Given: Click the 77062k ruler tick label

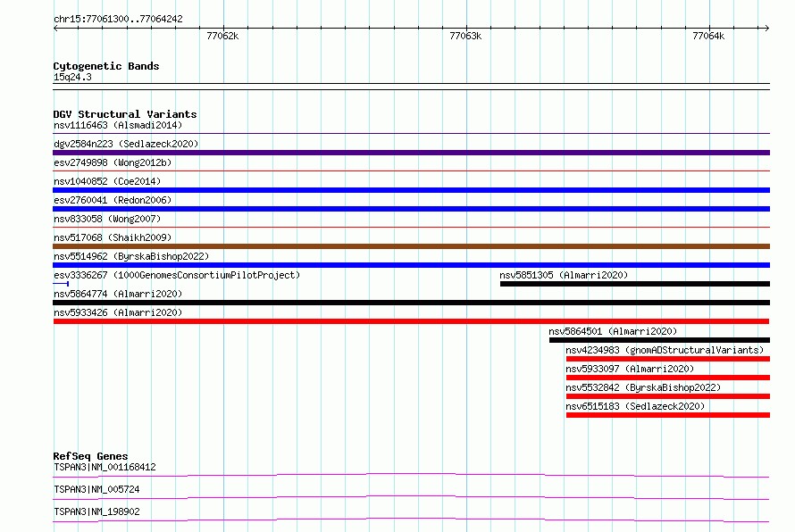Looking at the screenshot, I should 222,36.
